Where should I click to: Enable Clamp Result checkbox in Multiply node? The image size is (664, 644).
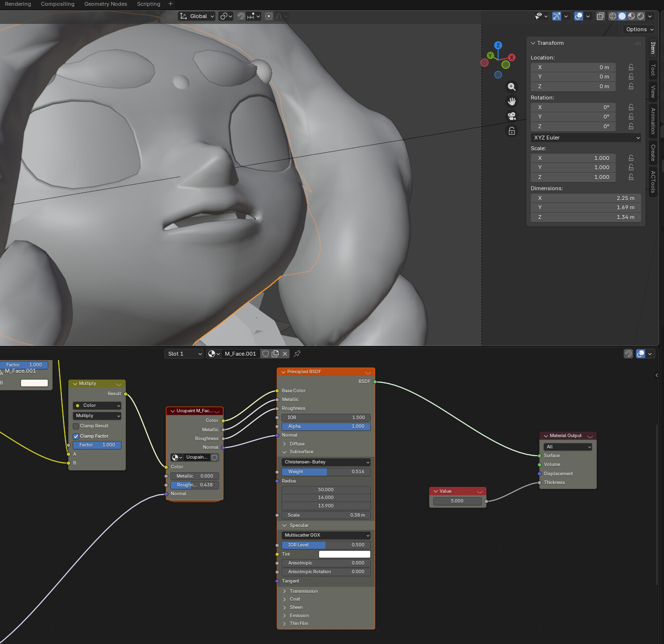tap(76, 426)
